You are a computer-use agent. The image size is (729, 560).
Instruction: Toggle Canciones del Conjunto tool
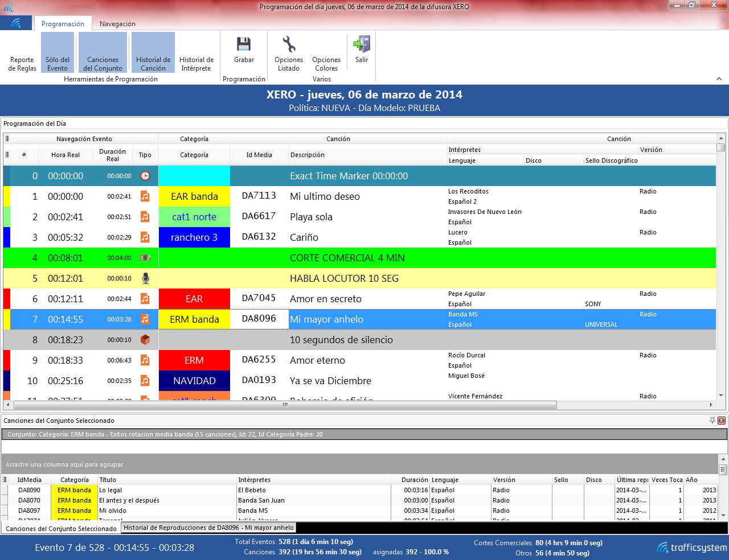[x=103, y=53]
